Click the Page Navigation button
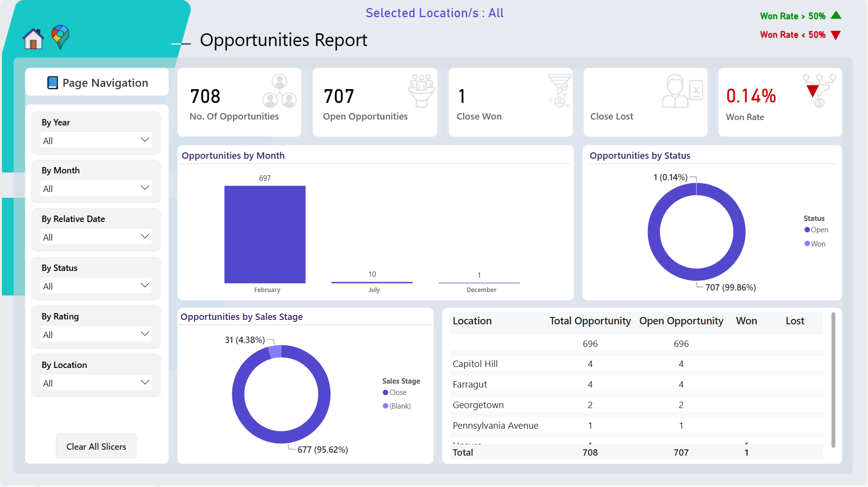This screenshot has width=868, height=487. coord(97,82)
